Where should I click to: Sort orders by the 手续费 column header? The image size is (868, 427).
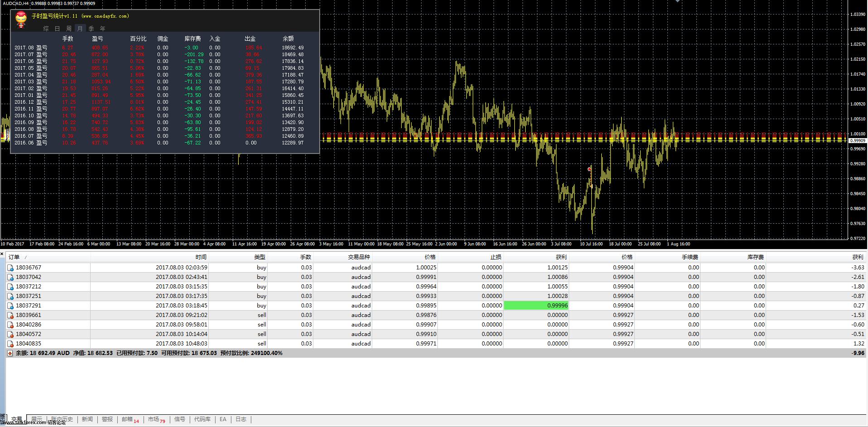coord(690,257)
